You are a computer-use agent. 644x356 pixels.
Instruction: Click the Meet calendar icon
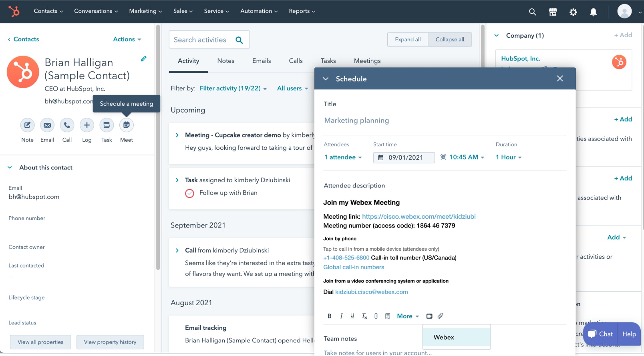tap(127, 125)
